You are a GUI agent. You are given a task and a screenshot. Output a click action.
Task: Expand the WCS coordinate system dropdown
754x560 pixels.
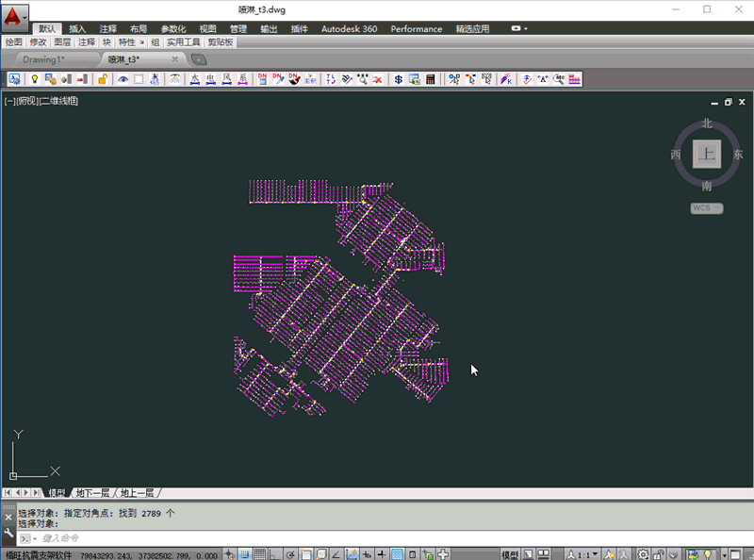tap(707, 207)
